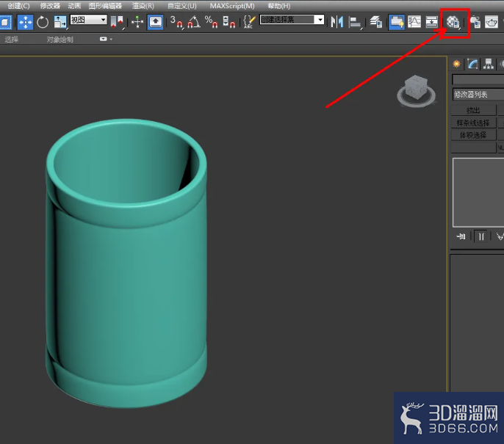Open the Material Editor icon
The width and height of the screenshot is (504, 444).
point(453,23)
